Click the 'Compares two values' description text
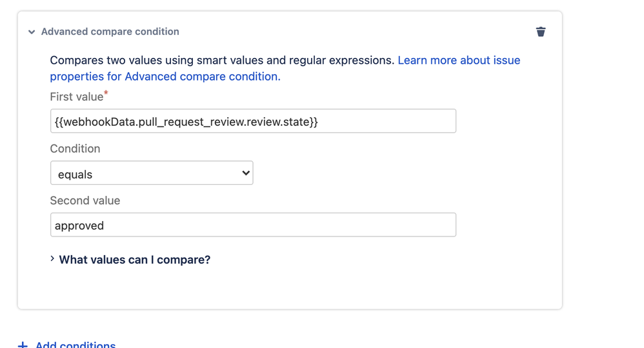 pos(222,61)
